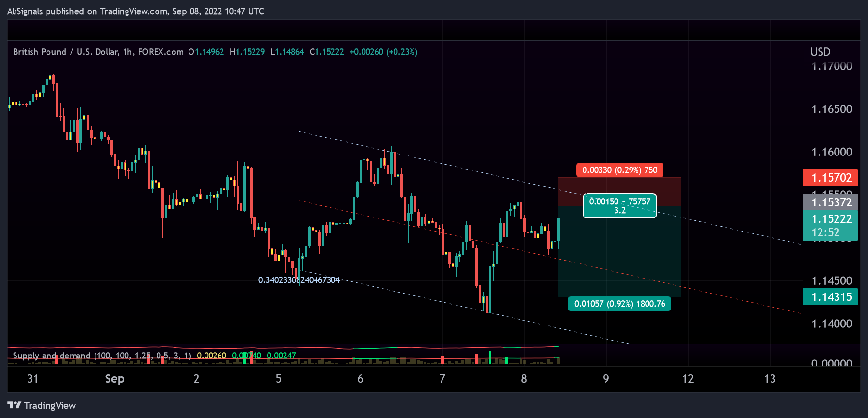Click the gray 1.15372 price tag
Viewport: 868px width, 418px height.
pyautogui.click(x=830, y=202)
